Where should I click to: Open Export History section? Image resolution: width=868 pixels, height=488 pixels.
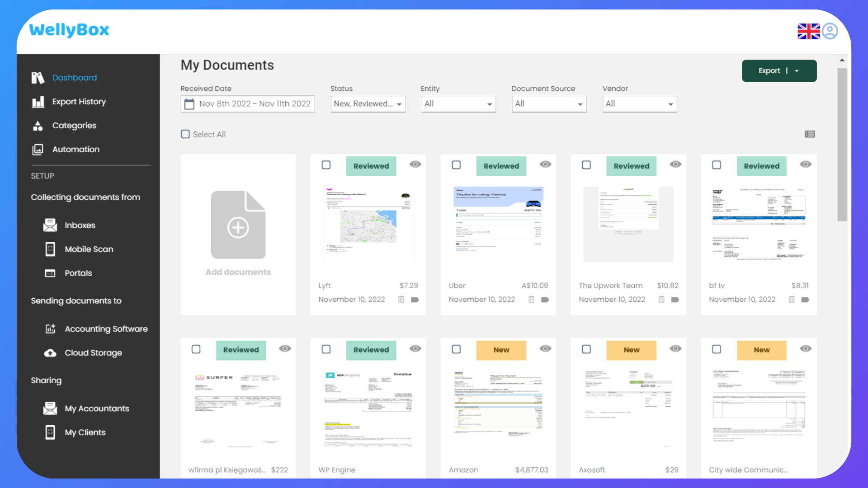click(x=79, y=101)
